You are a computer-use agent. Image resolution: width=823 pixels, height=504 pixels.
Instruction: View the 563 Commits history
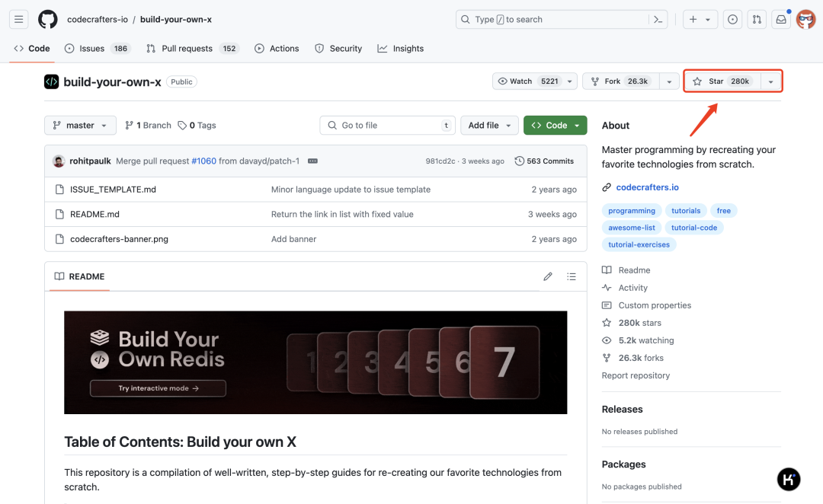coord(544,161)
